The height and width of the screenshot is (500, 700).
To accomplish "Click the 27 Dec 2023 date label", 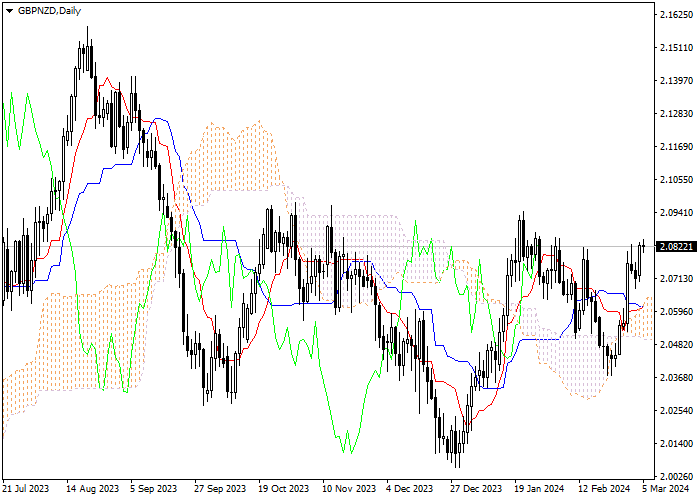I will click(476, 489).
